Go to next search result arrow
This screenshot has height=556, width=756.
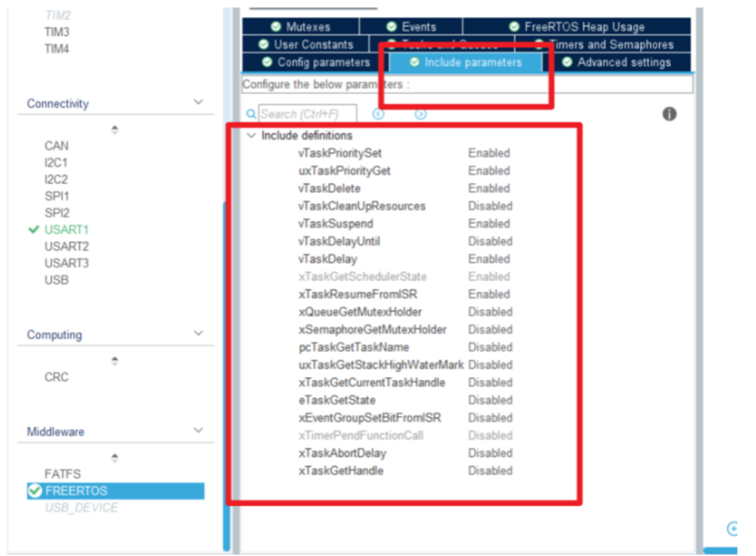click(x=420, y=114)
